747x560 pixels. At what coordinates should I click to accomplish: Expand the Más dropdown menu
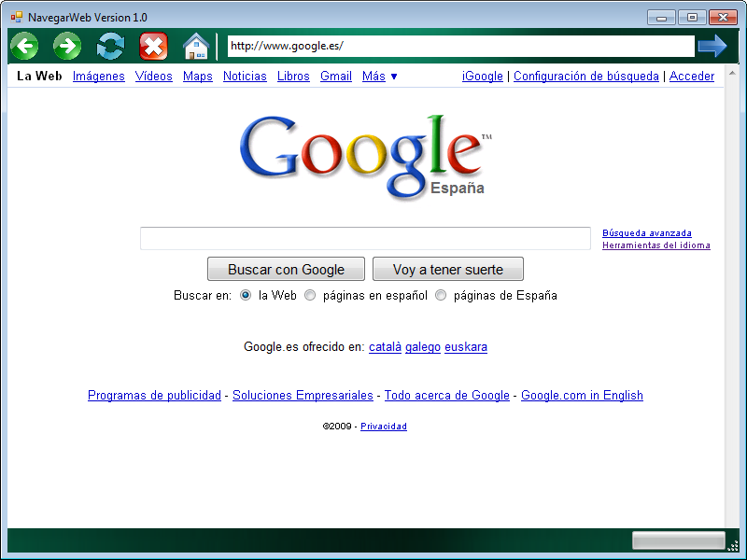(x=379, y=77)
